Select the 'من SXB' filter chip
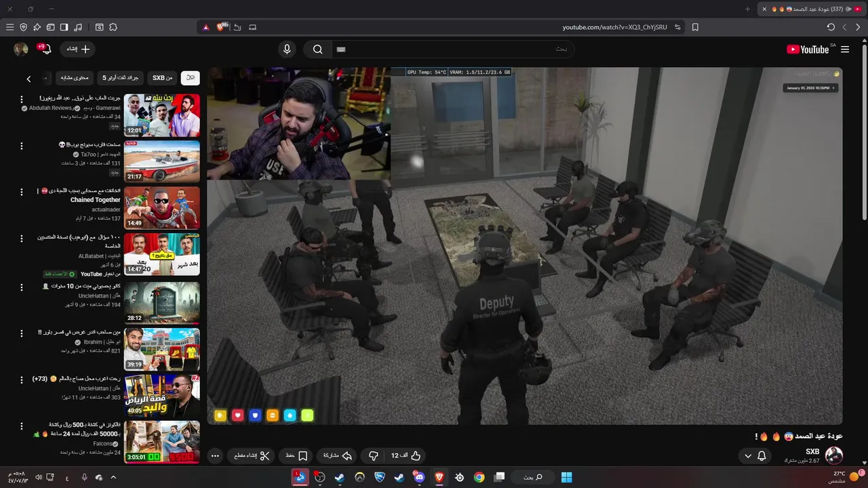The width and height of the screenshot is (868, 488). [163, 78]
